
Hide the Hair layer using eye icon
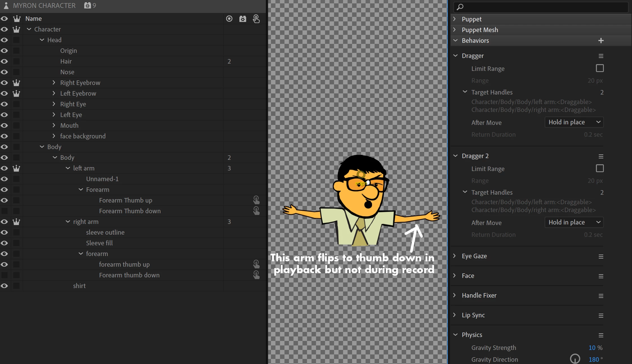click(x=4, y=61)
